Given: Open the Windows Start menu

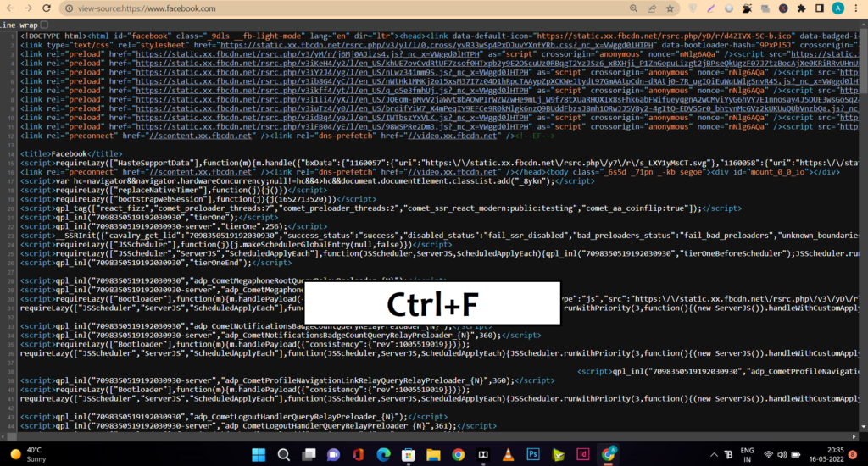Looking at the screenshot, I should click(259, 455).
